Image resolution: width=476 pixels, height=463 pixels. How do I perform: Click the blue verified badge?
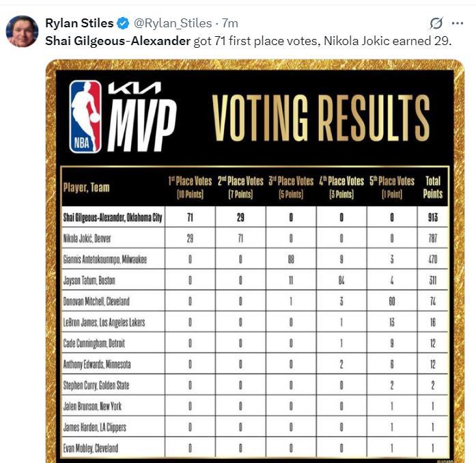[123, 23]
